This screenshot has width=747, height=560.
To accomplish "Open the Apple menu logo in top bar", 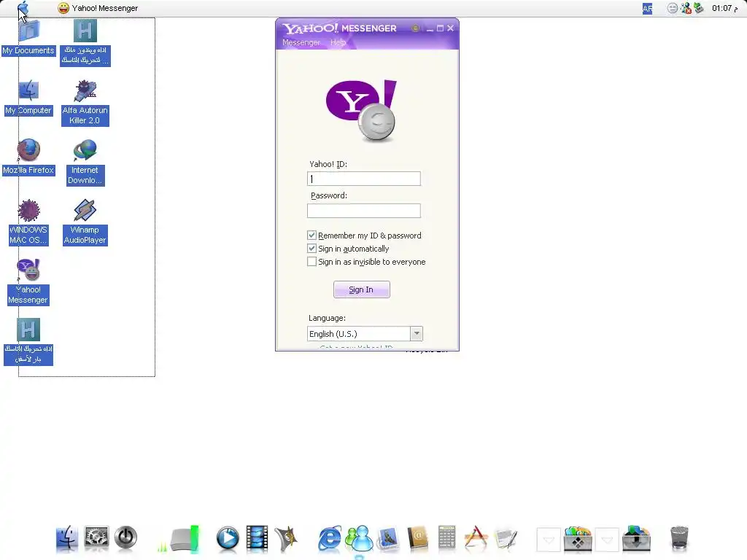I will 23,8.
